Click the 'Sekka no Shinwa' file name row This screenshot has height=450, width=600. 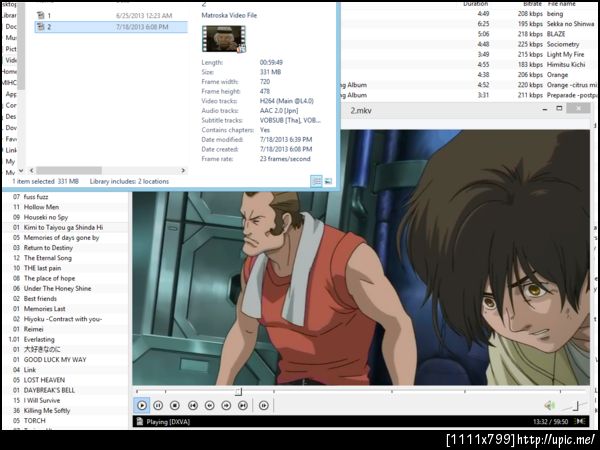click(570, 24)
